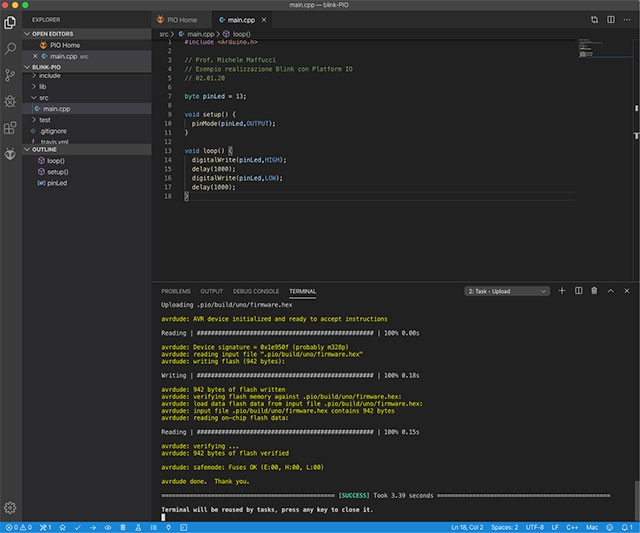
Task: Switch to the Problems tab
Action: click(x=175, y=291)
